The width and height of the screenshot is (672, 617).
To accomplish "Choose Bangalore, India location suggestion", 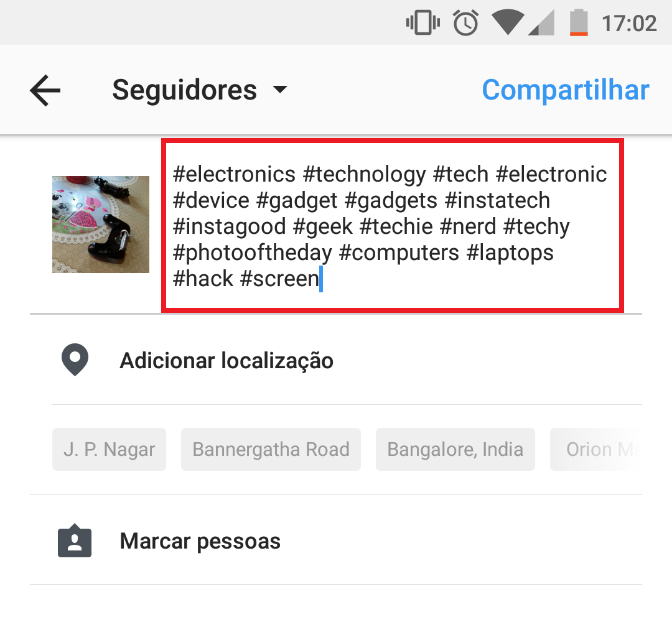I will (x=455, y=450).
